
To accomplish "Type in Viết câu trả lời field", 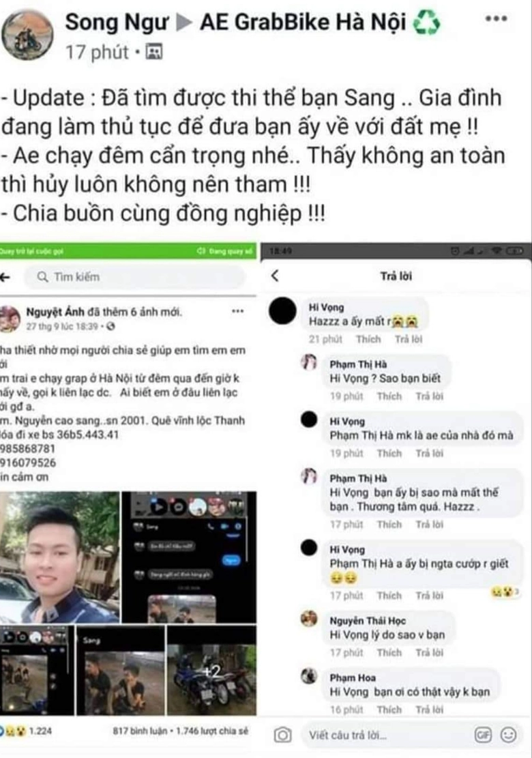I will pyautogui.click(x=387, y=735).
